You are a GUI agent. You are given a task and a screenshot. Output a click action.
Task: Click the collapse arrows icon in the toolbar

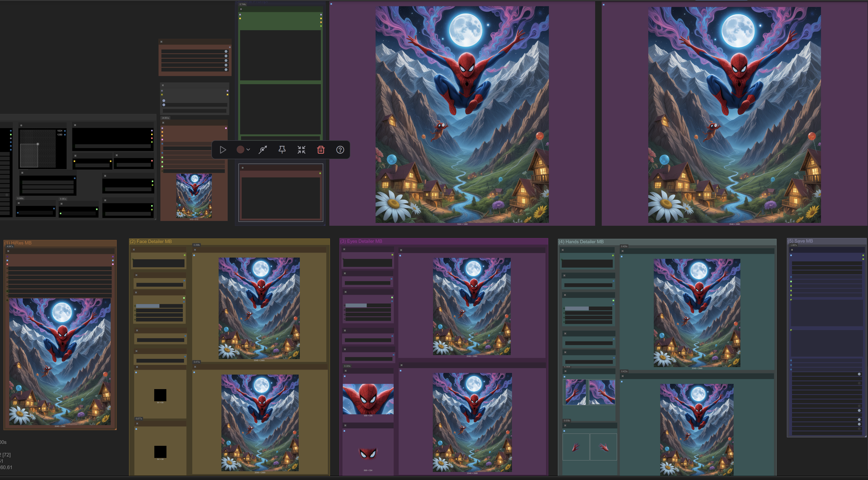tap(302, 150)
